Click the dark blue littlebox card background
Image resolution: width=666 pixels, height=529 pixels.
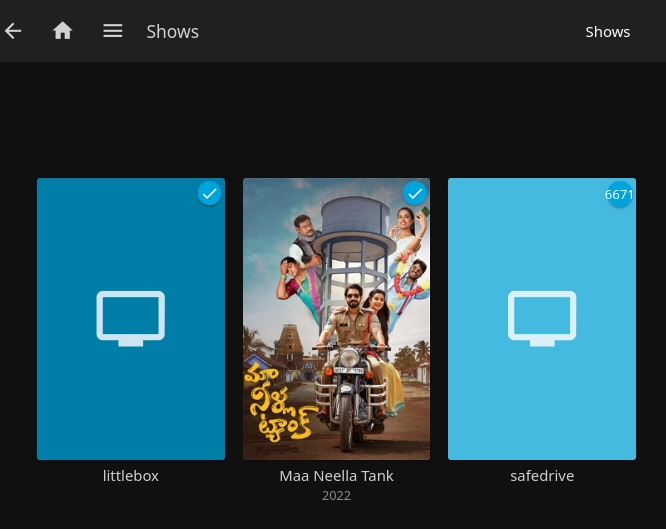pyautogui.click(x=80, y=400)
